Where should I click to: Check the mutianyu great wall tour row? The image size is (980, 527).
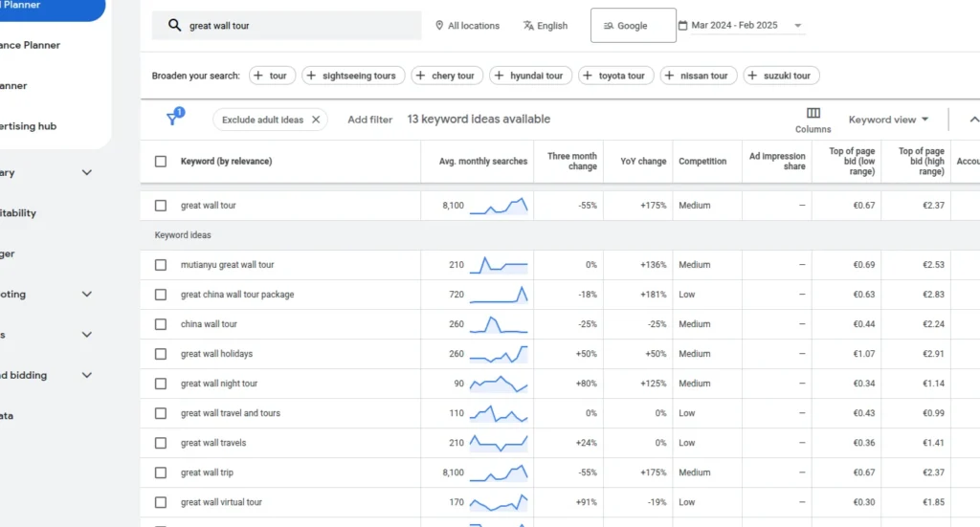tap(161, 265)
